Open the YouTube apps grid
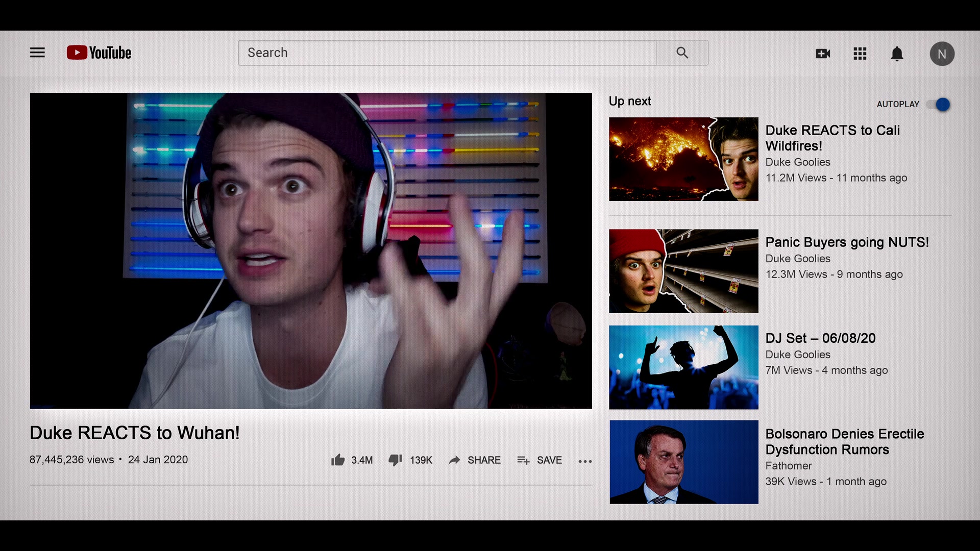The image size is (980, 551). point(860,54)
